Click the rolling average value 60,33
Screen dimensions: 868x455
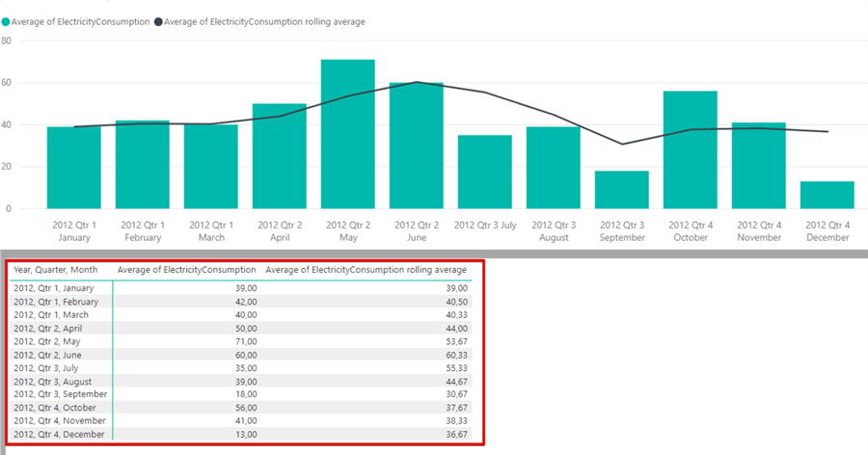click(x=457, y=355)
